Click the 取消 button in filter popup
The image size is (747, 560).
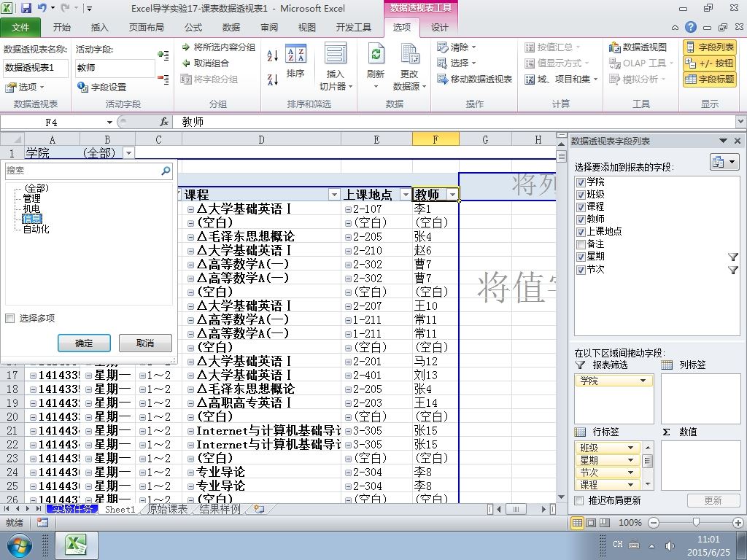tap(145, 343)
